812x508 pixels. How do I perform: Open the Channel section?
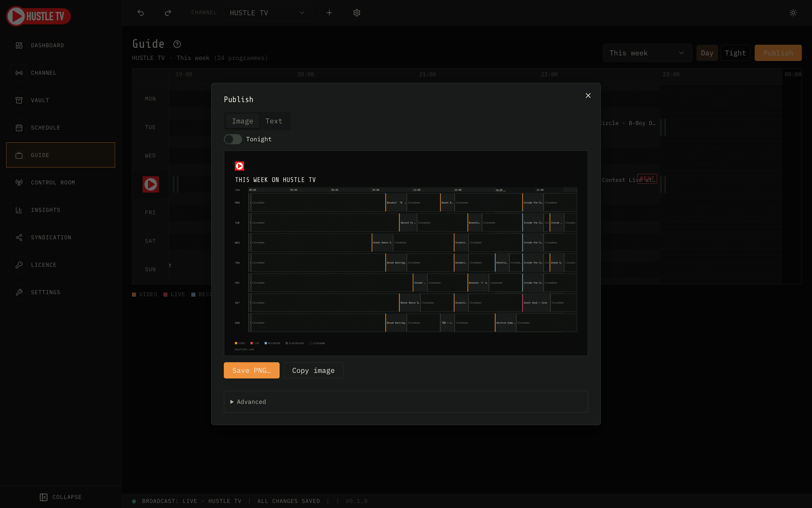60,73
